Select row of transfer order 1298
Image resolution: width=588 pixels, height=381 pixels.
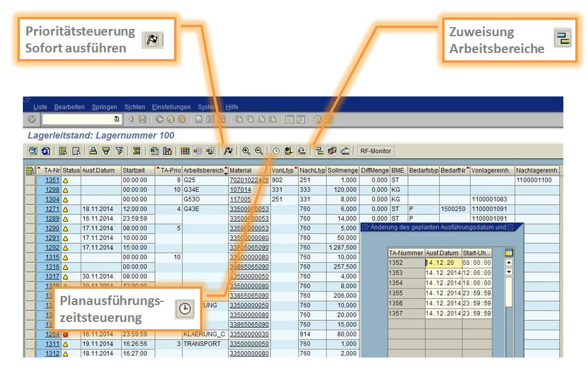(30, 189)
